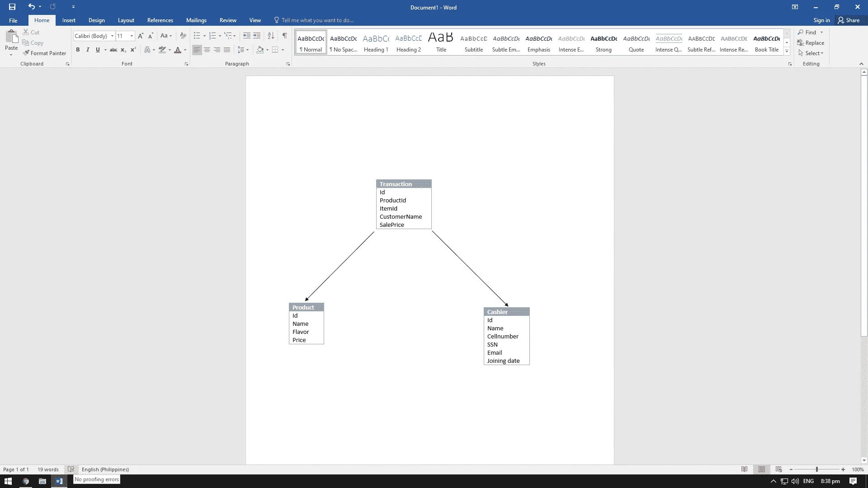
Task: Switch to Read Mode view
Action: [745, 469]
